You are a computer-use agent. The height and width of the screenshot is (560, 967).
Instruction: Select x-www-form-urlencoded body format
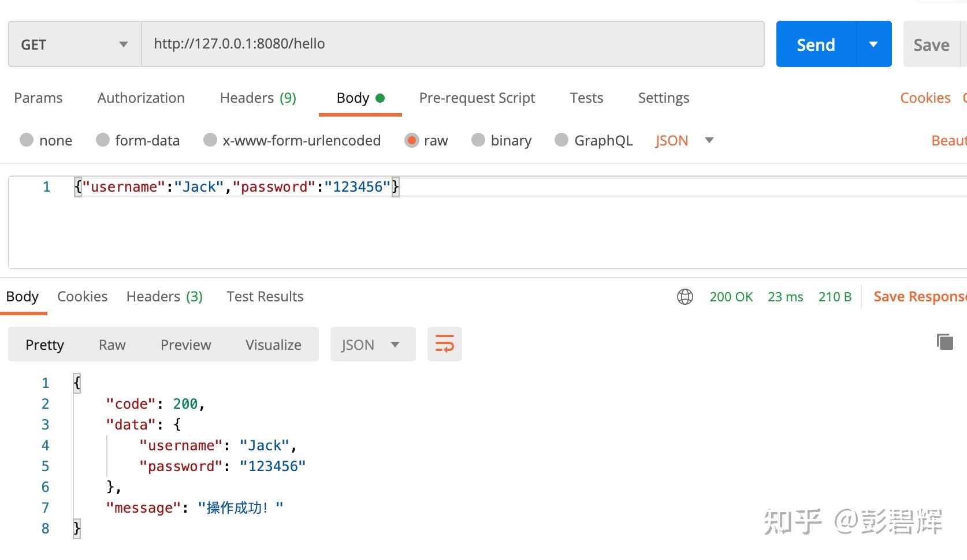click(292, 140)
